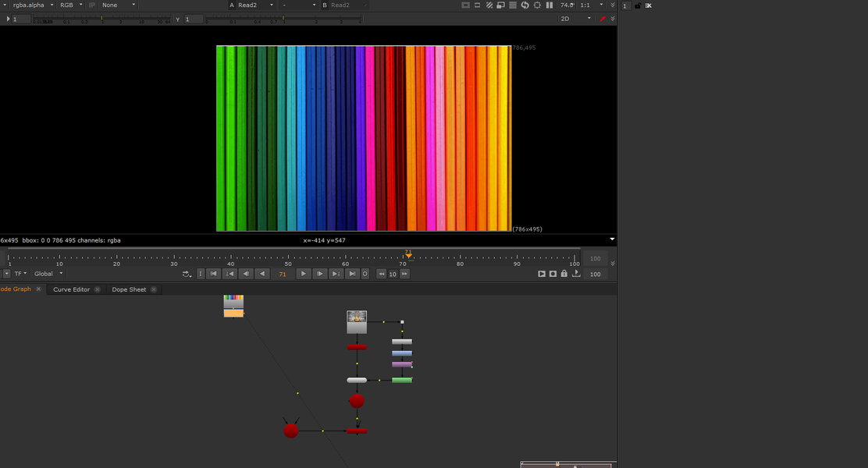Screen dimensions: 868x468
Task: Select the colored pencils Read node thumbnail
Action: click(x=233, y=302)
